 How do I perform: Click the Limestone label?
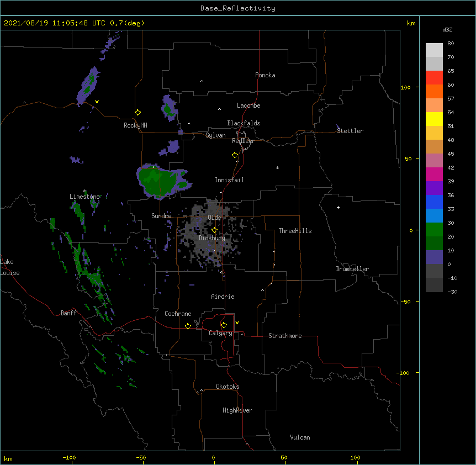84,197
